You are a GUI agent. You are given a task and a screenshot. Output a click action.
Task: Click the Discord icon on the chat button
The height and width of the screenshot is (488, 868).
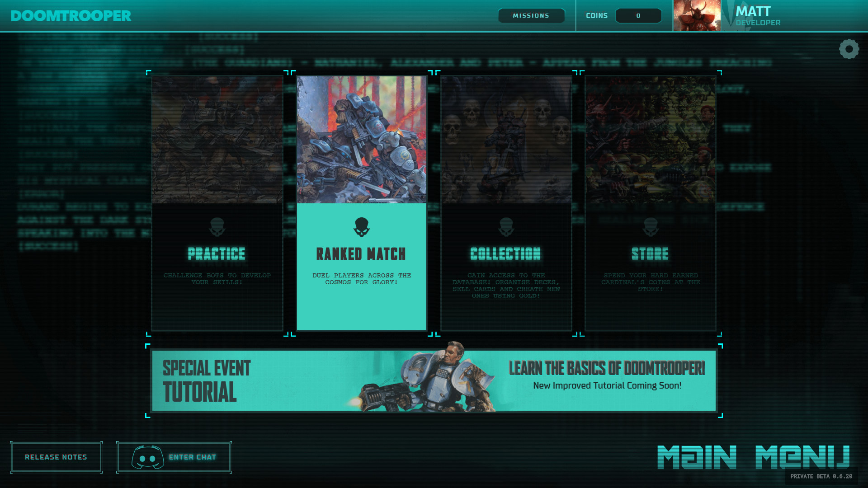[148, 457]
